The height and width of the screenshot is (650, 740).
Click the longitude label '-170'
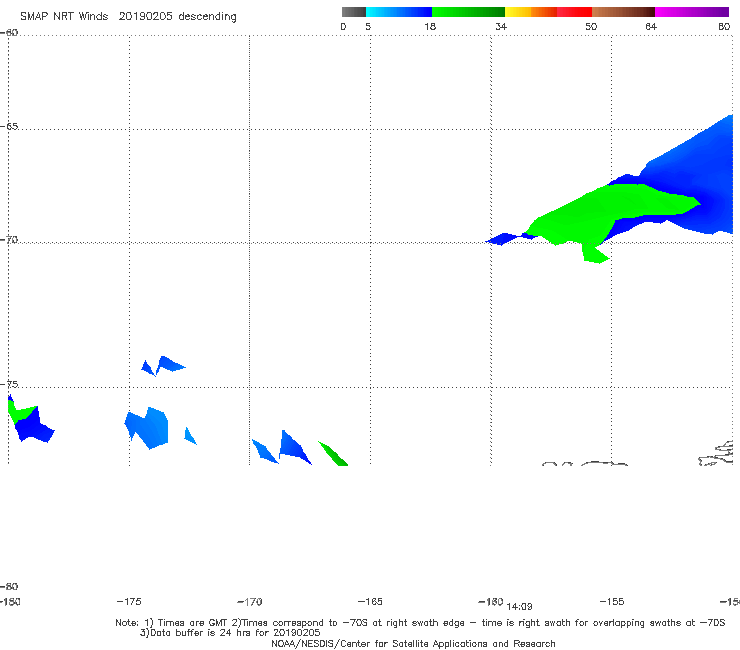[249, 601]
